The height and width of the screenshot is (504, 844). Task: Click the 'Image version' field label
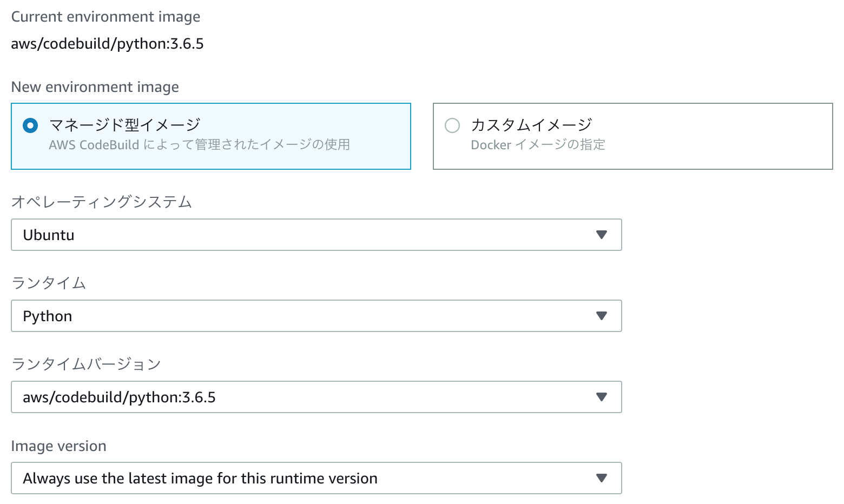(58, 446)
